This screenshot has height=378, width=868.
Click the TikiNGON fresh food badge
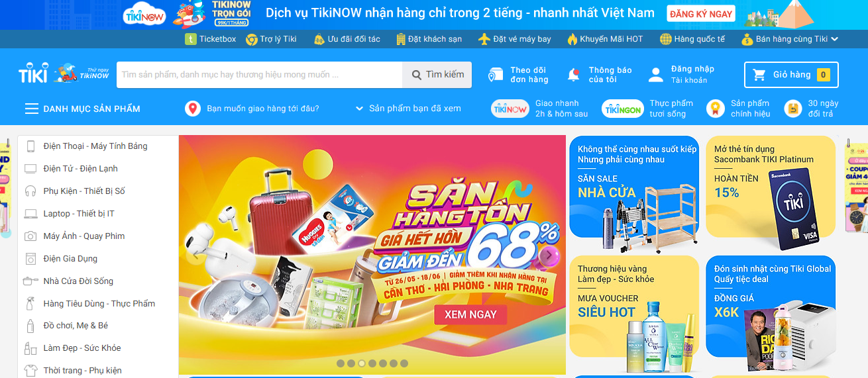point(623,109)
